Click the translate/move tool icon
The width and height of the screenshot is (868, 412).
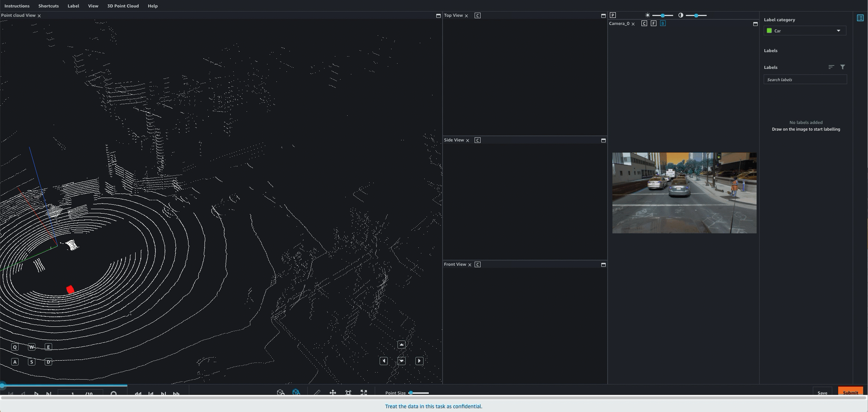click(333, 393)
